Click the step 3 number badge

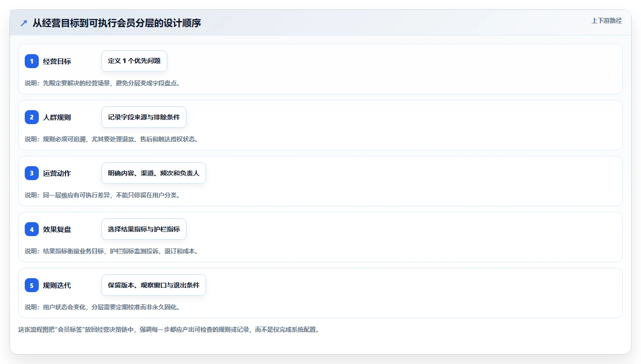click(x=32, y=173)
